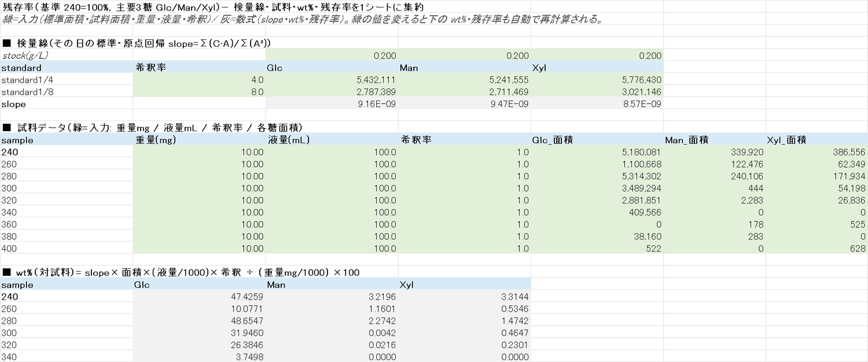Viewport: 868px width, 362px height.
Task: Click the value 26,836
Action: pos(816,200)
